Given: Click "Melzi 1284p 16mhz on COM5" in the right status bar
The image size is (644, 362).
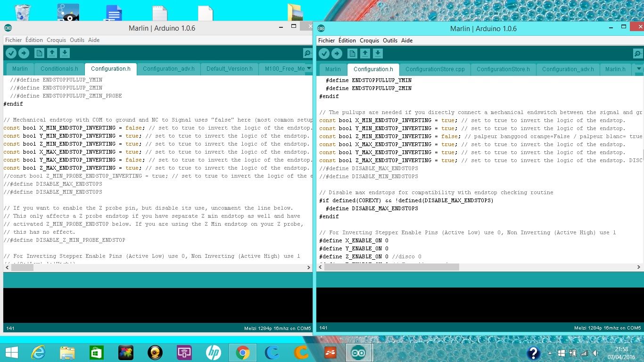Looking at the screenshot, I should (607, 328).
